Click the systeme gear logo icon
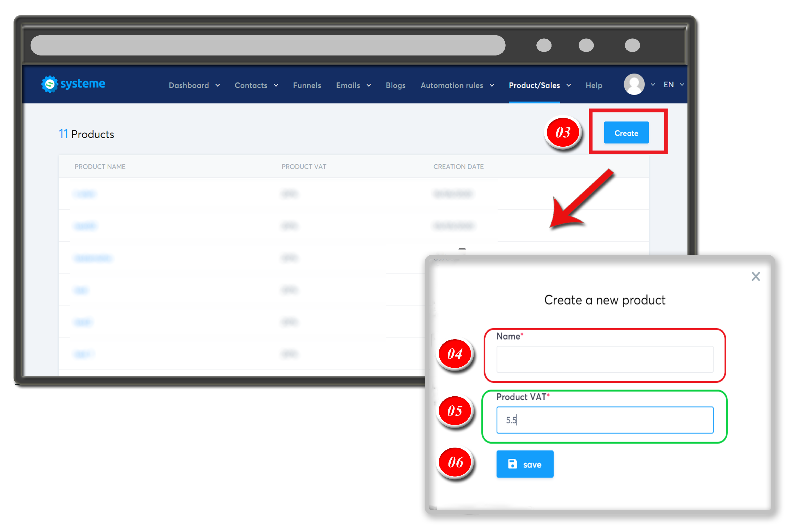 tap(50, 84)
